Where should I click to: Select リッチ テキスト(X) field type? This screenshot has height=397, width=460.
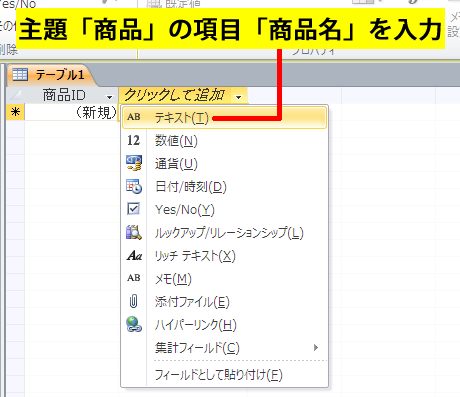coord(224,256)
